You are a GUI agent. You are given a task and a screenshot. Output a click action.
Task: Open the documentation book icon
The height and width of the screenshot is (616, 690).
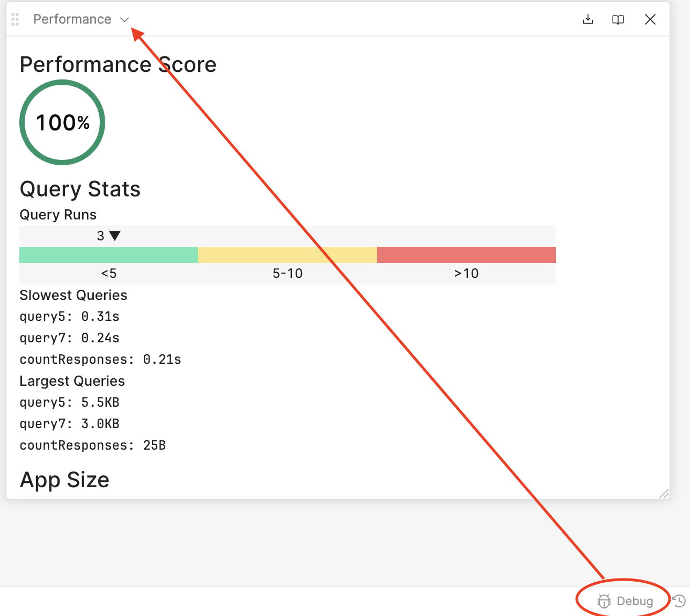618,19
